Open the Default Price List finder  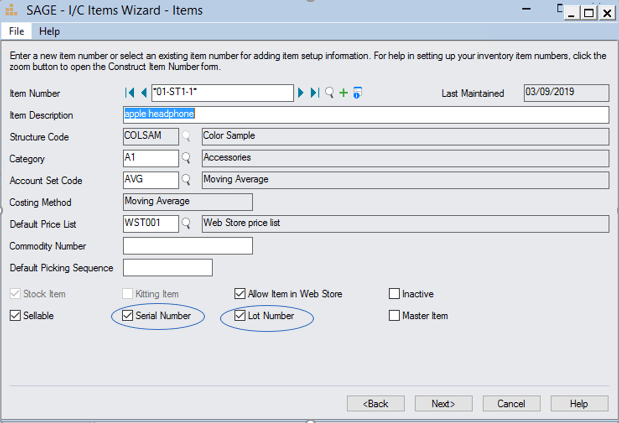click(186, 224)
